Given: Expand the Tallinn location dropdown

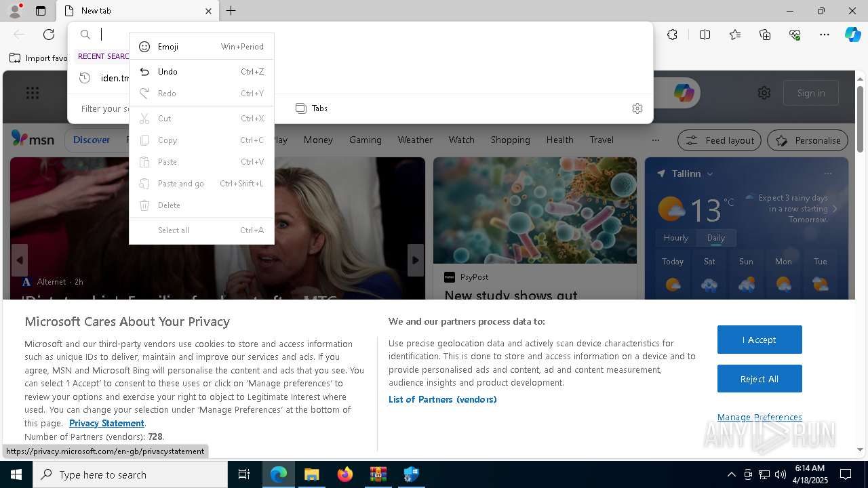Looking at the screenshot, I should (710, 174).
